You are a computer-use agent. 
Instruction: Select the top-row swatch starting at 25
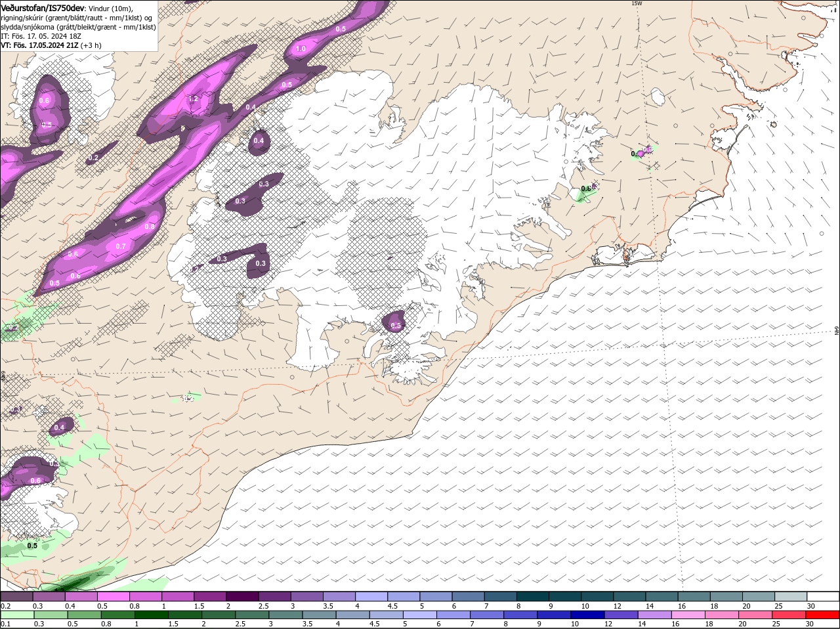791,596
